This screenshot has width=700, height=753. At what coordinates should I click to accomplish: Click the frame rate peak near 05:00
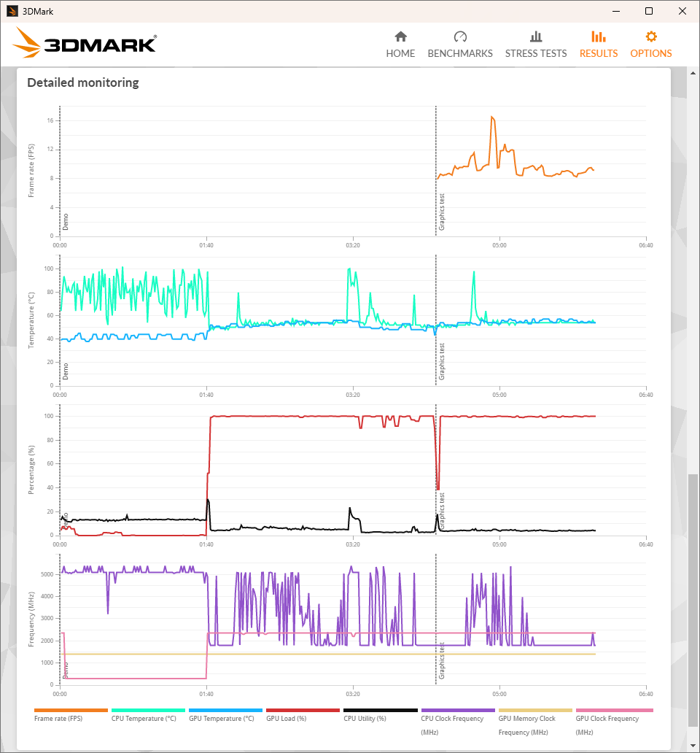tap(493, 117)
